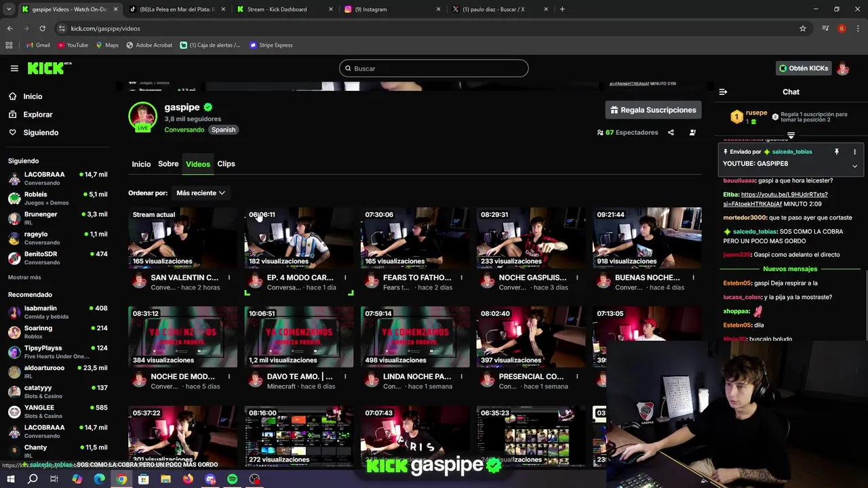Click the Obtén KICKs button
The height and width of the screenshot is (488, 868).
coord(804,68)
